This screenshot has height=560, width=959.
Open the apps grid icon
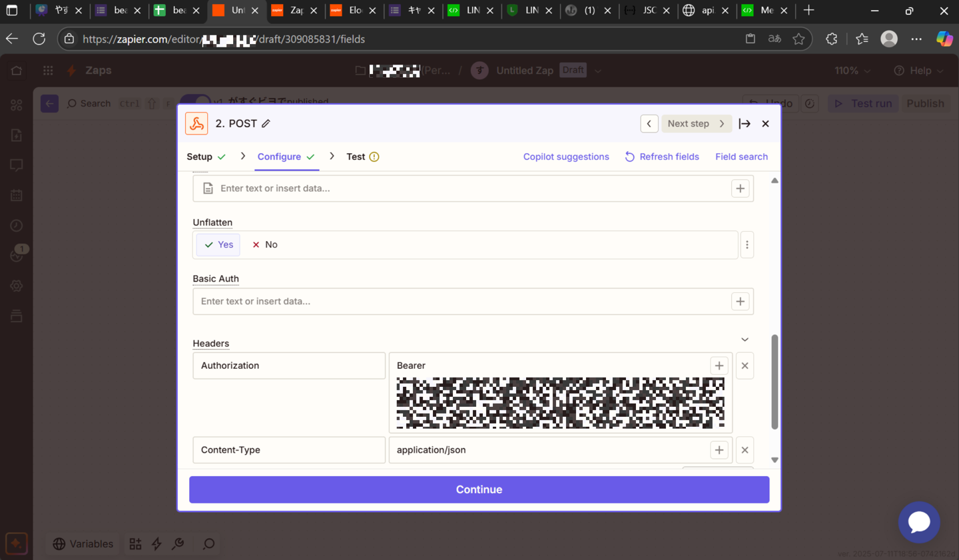(x=48, y=71)
